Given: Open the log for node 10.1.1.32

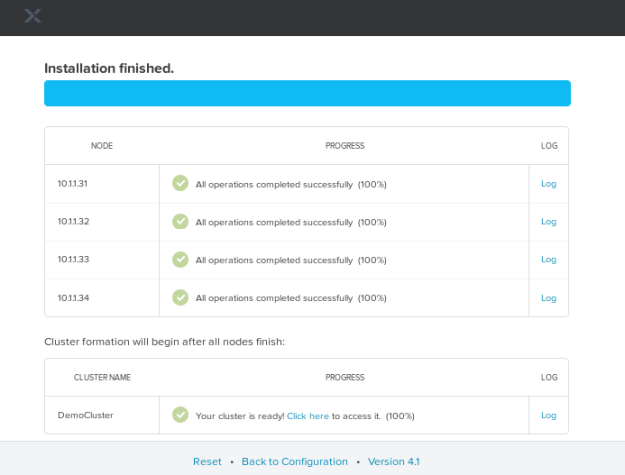Looking at the screenshot, I should (x=548, y=222).
